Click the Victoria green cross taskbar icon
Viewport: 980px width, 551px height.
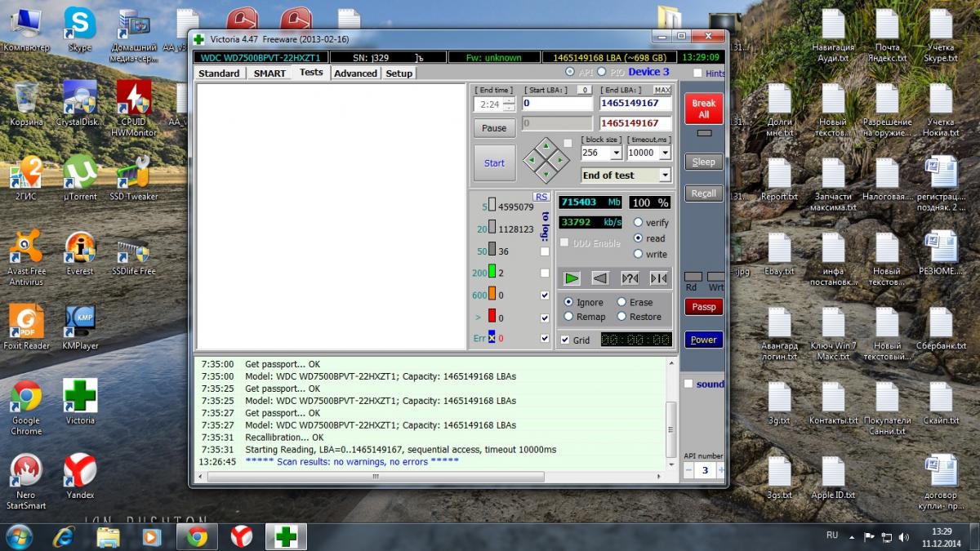[285, 535]
